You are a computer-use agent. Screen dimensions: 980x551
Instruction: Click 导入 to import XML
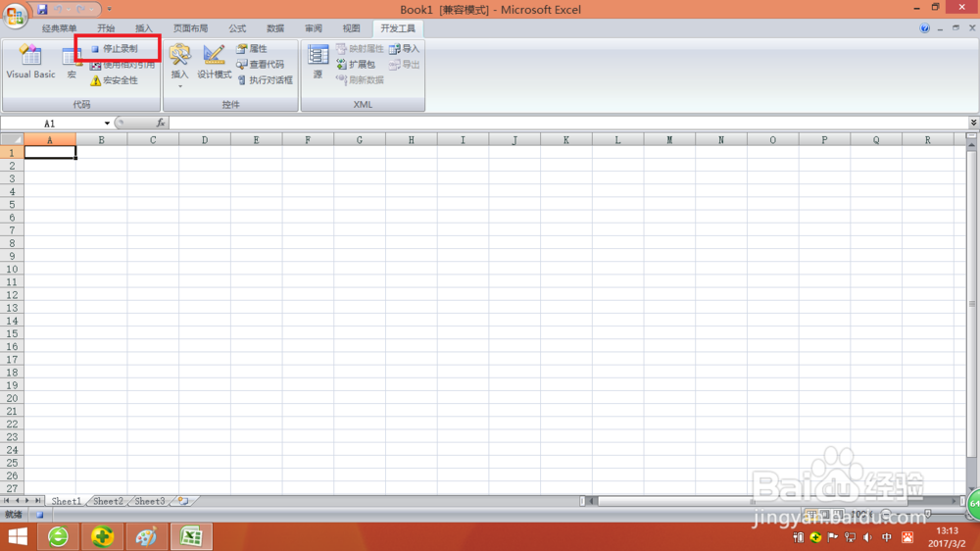point(405,48)
